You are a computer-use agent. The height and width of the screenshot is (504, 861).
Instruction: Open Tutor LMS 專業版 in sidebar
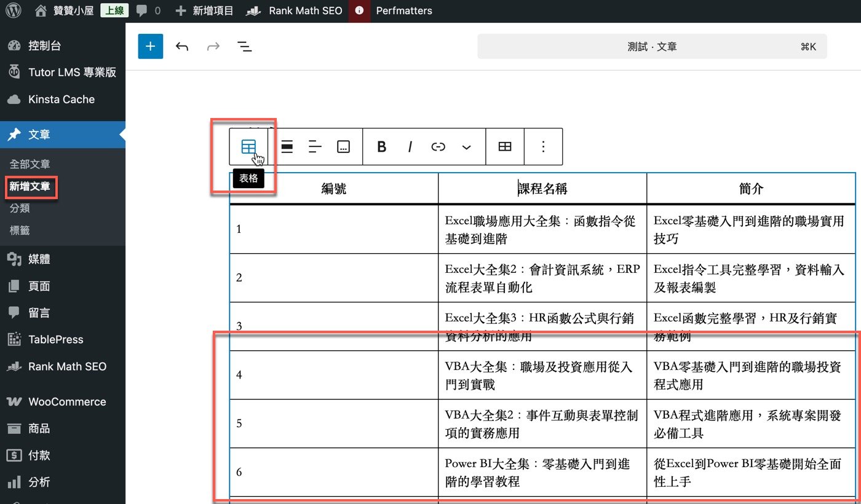click(63, 72)
